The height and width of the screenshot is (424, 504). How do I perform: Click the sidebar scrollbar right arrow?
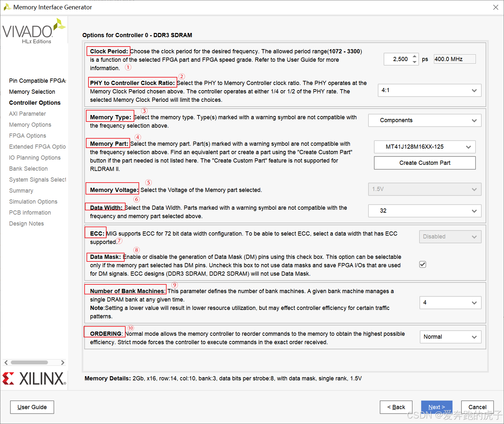(63, 363)
